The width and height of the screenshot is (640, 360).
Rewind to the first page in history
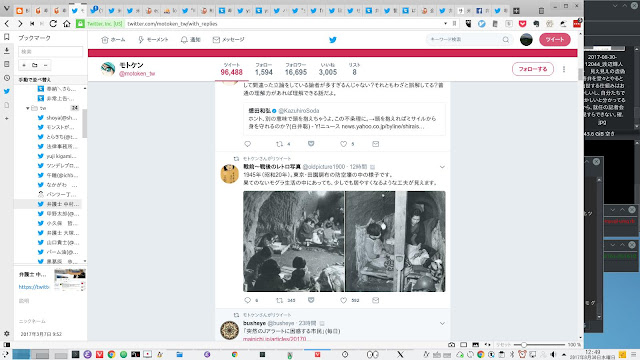[x=32, y=24]
